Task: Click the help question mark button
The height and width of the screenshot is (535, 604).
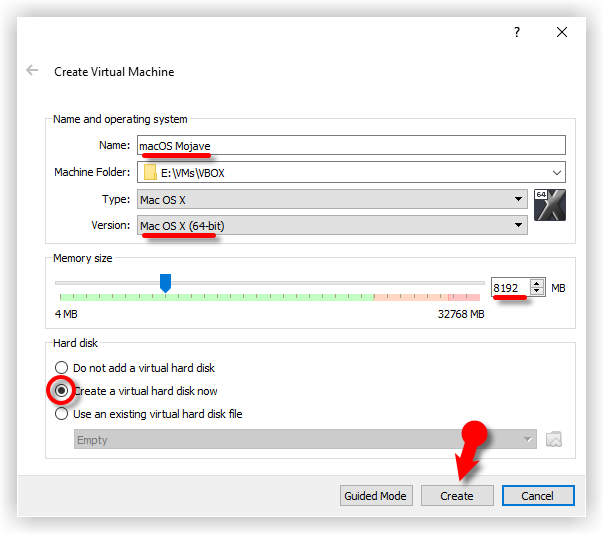Action: pyautogui.click(x=517, y=32)
